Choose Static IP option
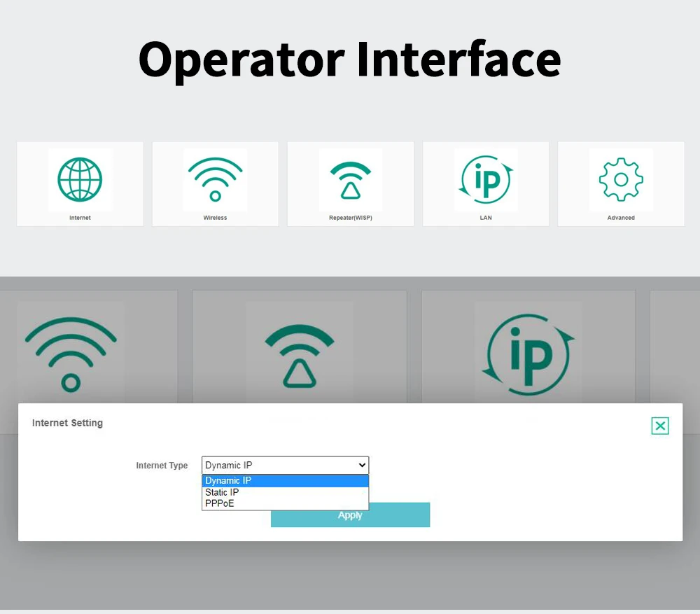700x614 pixels. point(286,492)
